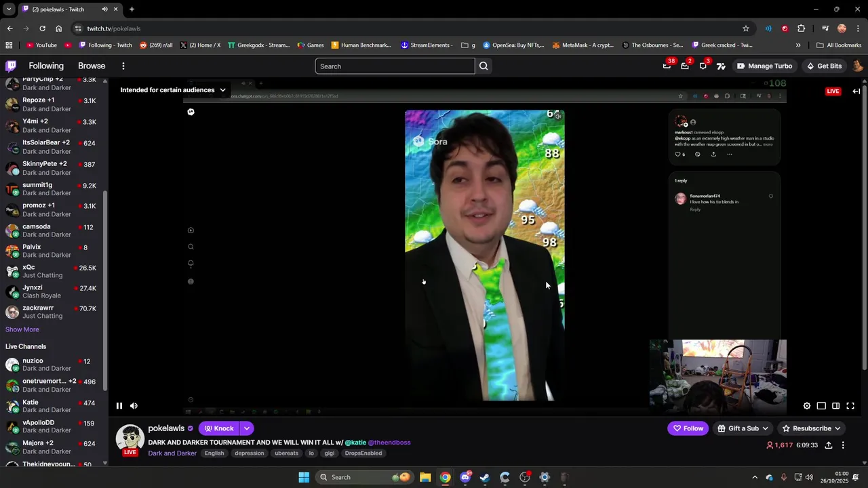Viewport: 868px width, 488px height.
Task: Open Human Benchmark bookmark
Action: point(361,45)
